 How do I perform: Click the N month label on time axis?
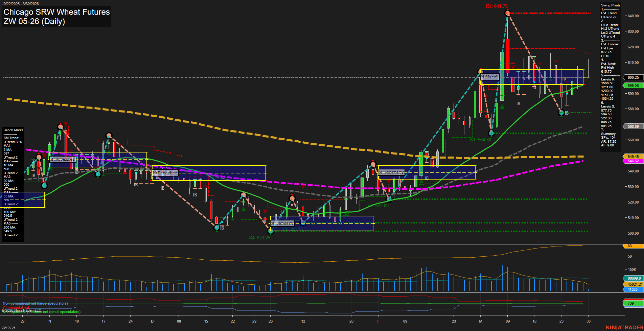pyautogui.click(x=50, y=321)
